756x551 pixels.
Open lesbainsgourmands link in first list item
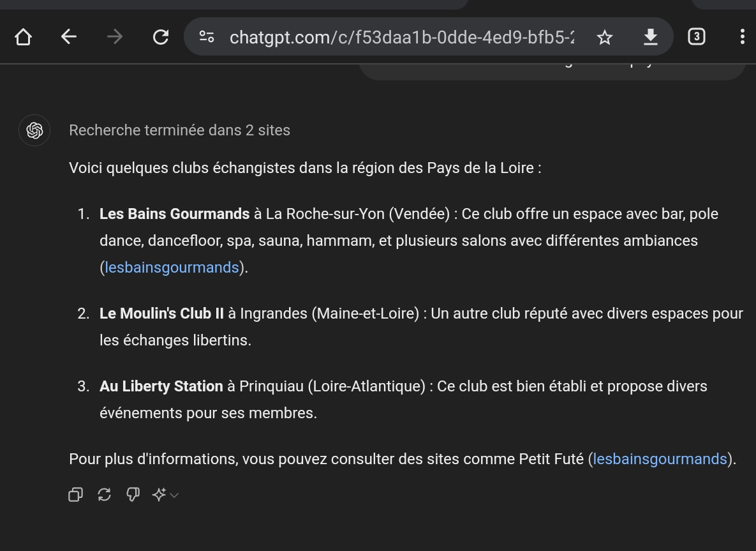pyautogui.click(x=172, y=268)
